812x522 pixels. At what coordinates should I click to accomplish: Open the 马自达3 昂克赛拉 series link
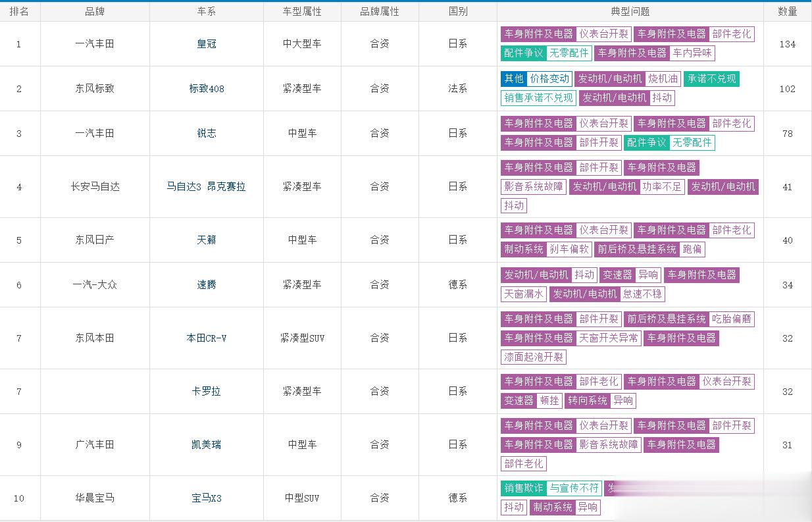[x=207, y=187]
